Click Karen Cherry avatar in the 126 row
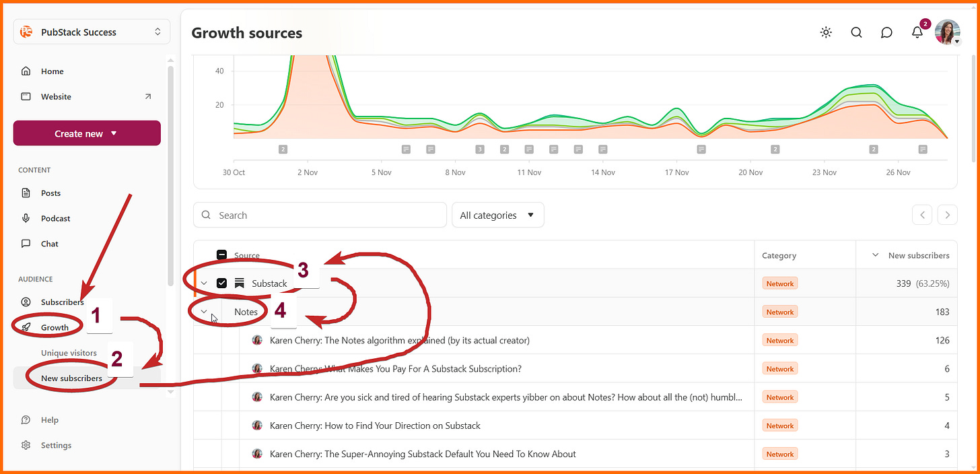The height and width of the screenshot is (474, 980). [257, 340]
